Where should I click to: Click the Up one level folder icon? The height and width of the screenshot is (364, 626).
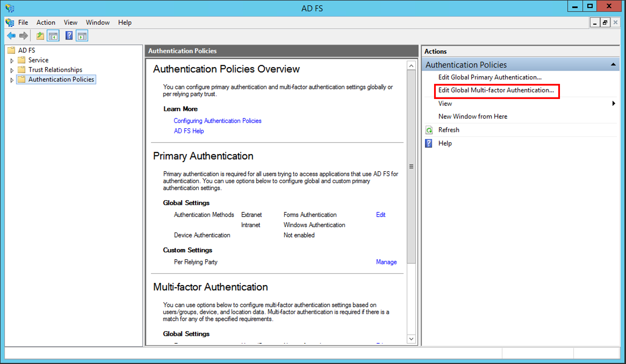point(40,36)
